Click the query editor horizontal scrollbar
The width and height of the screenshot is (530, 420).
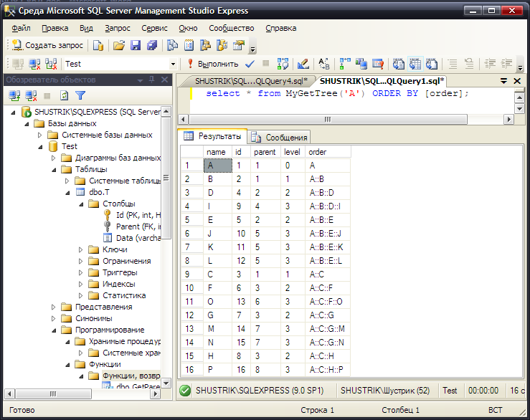(328, 119)
